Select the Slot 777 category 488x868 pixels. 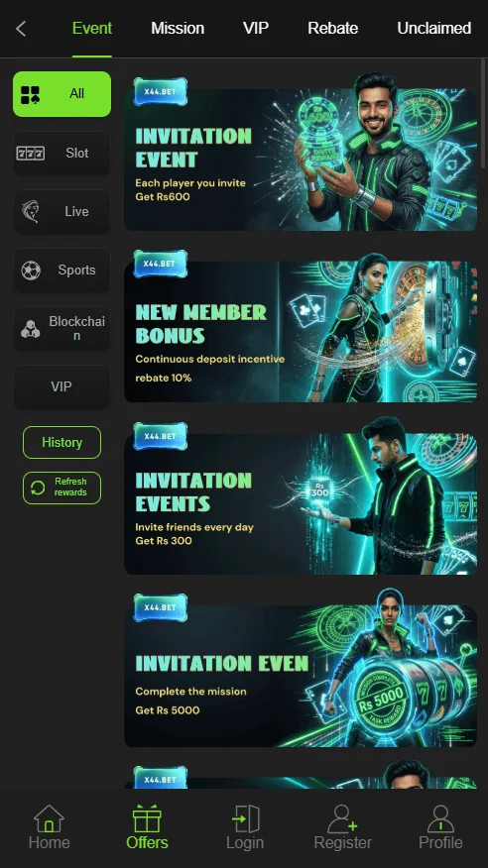point(62,153)
